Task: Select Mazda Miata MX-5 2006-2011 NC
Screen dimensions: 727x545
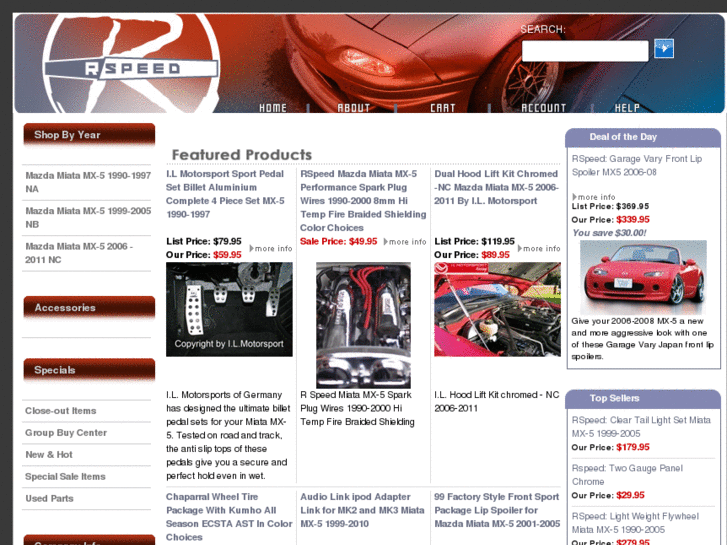Action: pyautogui.click(x=79, y=253)
